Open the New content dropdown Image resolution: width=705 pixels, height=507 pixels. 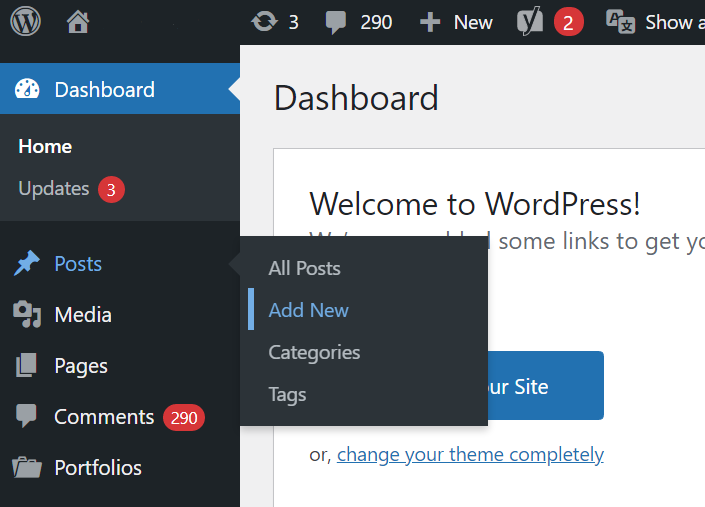(x=456, y=22)
